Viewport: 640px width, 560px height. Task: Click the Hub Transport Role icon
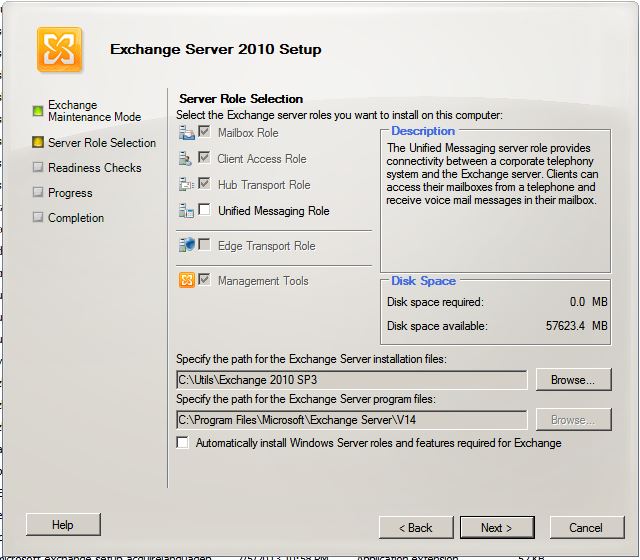coord(187,184)
